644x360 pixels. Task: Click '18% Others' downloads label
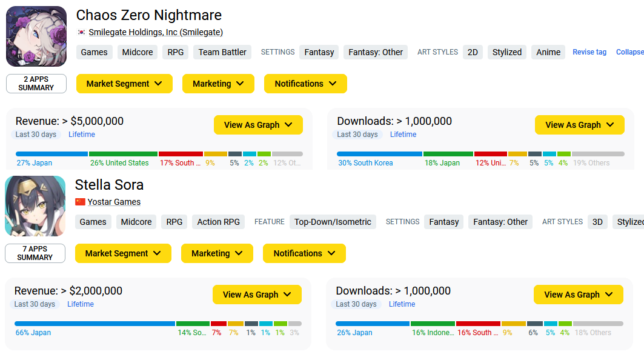(593, 333)
